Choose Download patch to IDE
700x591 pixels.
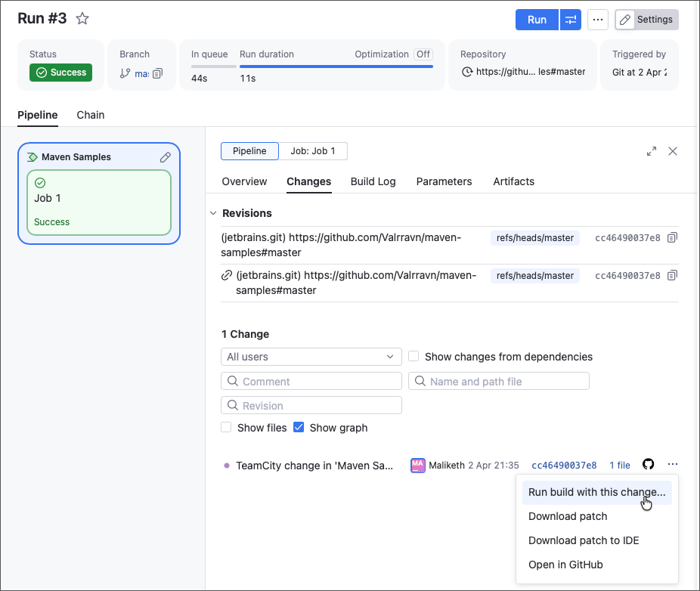[x=597, y=540]
